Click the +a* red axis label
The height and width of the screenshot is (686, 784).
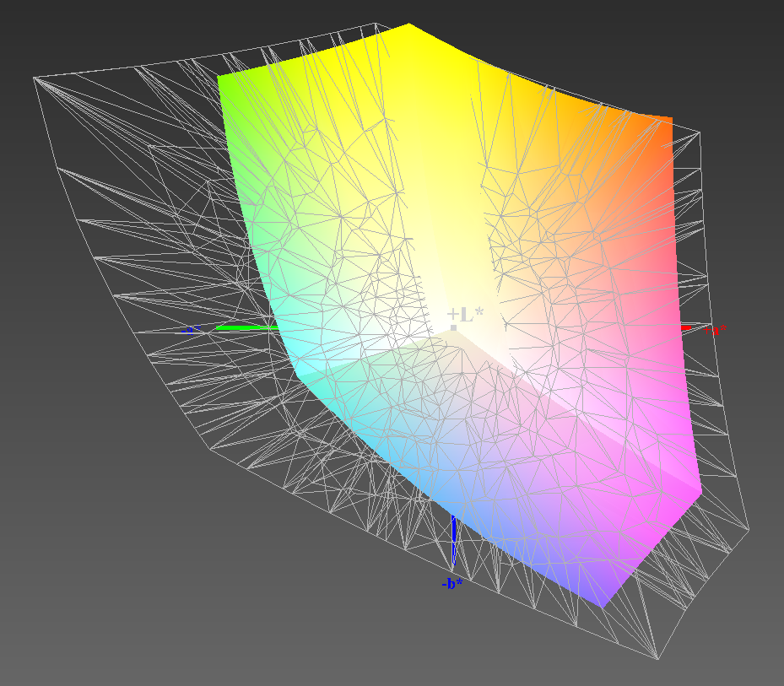(x=715, y=330)
